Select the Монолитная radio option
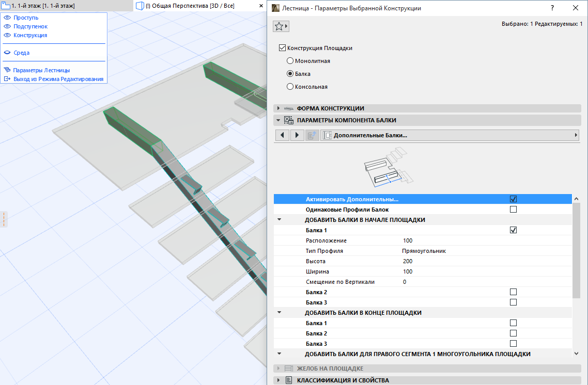Viewport: 588px width, 385px height. pyautogui.click(x=290, y=61)
